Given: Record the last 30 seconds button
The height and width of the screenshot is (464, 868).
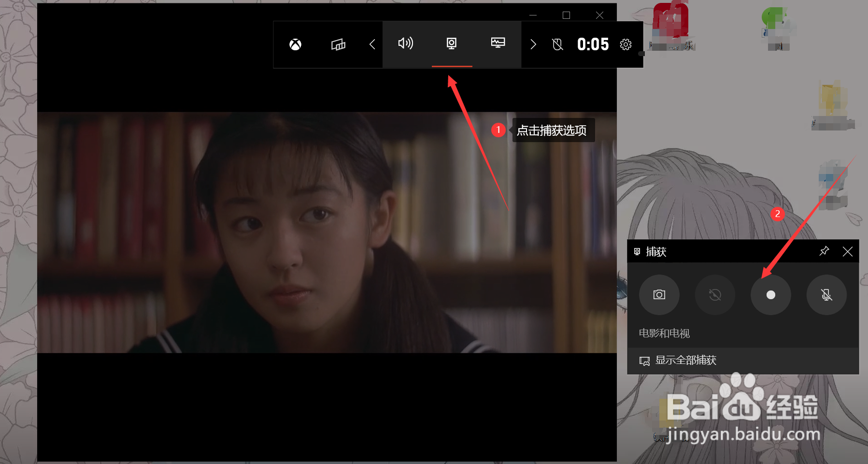Looking at the screenshot, I should (715, 295).
